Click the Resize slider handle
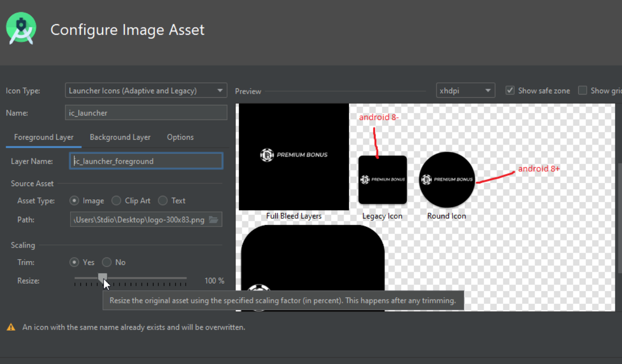The image size is (622, 364). [x=103, y=278]
